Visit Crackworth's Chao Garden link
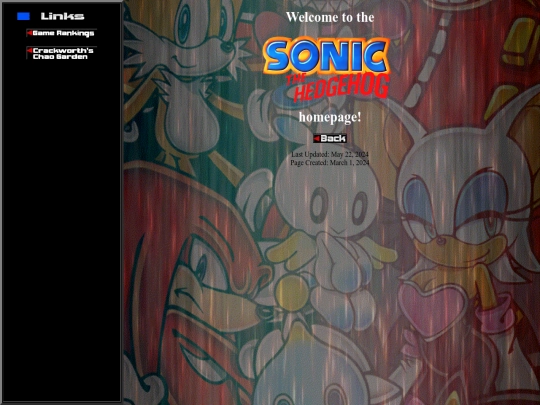The image size is (540, 405). (61, 53)
